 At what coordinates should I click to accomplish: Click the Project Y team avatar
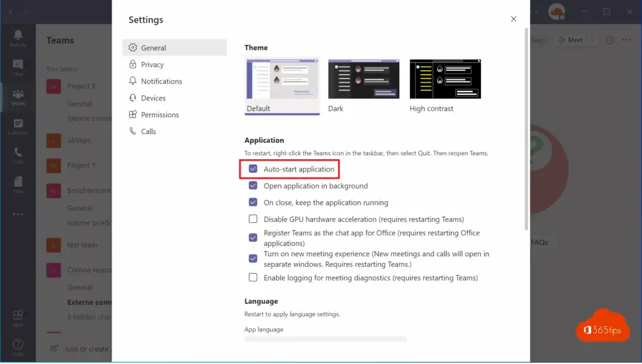(54, 165)
